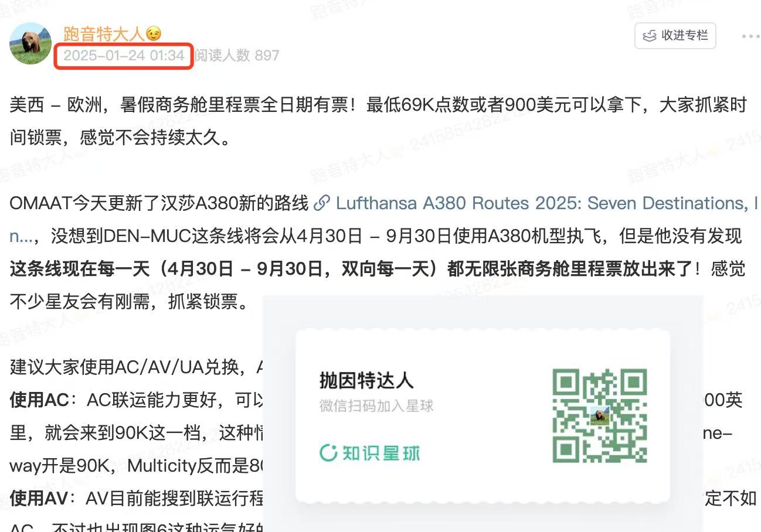Click the bear profile avatar
This screenshot has height=532, width=761.
tap(30, 43)
